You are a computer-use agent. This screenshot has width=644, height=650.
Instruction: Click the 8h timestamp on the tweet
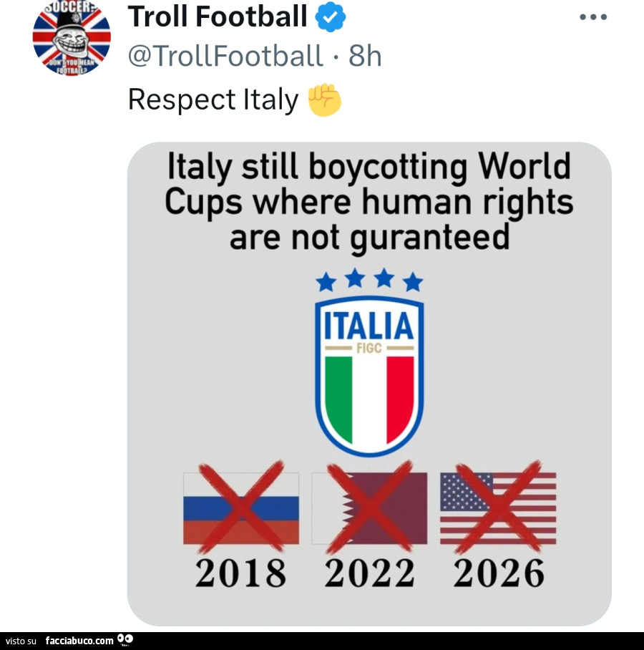coord(364,56)
